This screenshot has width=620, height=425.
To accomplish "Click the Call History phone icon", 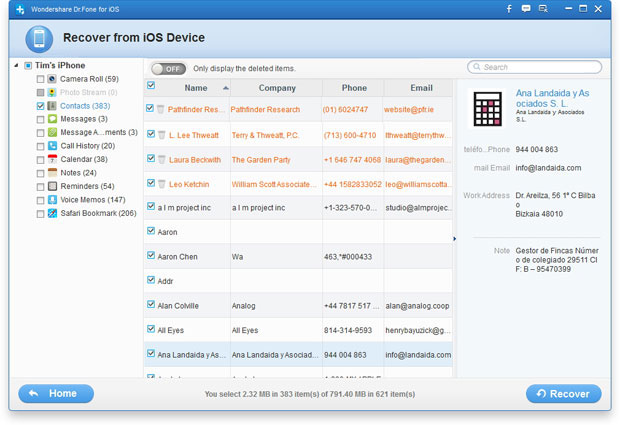I will point(52,145).
